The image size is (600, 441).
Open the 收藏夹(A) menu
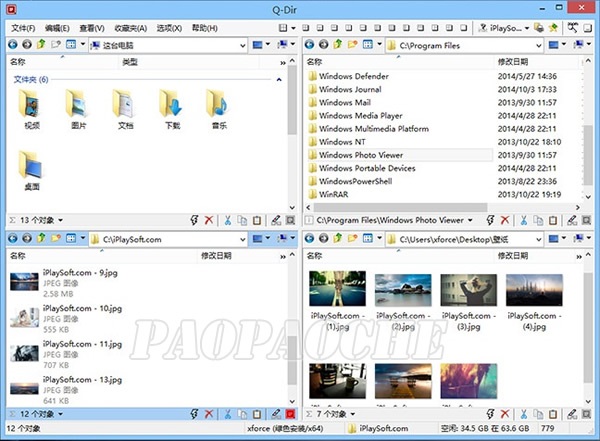130,28
